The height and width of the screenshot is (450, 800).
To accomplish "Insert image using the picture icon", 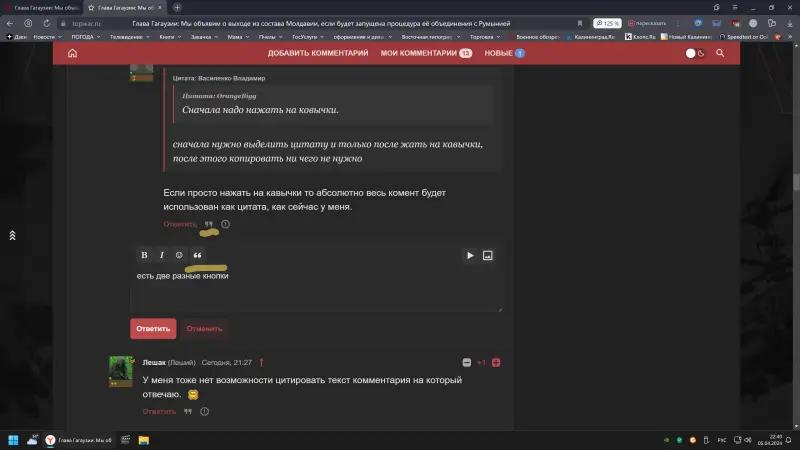I will click(488, 255).
